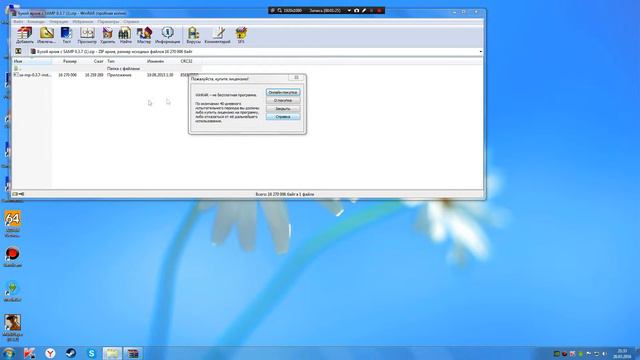Open the Параметры menu

tap(108, 22)
